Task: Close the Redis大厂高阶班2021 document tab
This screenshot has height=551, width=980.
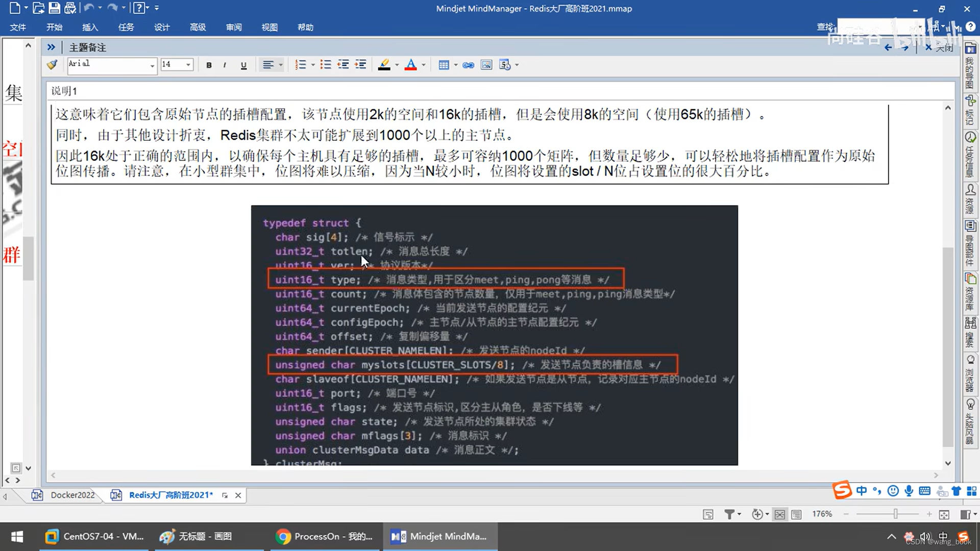Action: (238, 495)
